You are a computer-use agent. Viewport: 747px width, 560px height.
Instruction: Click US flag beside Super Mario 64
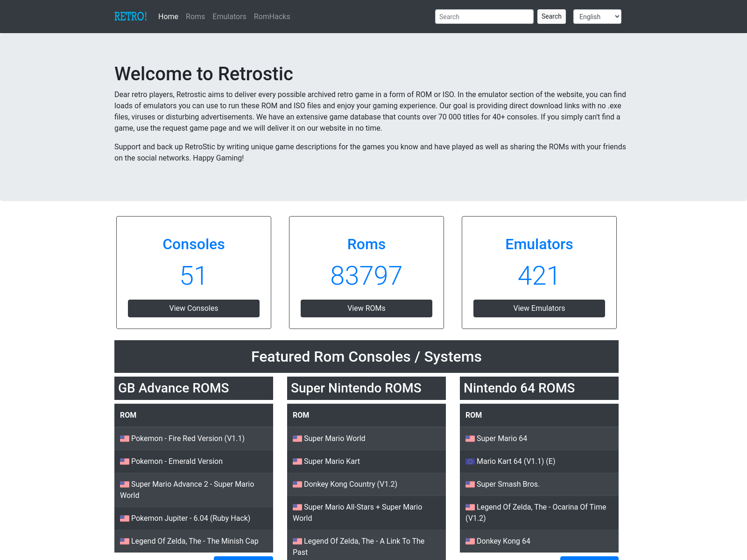(x=470, y=439)
